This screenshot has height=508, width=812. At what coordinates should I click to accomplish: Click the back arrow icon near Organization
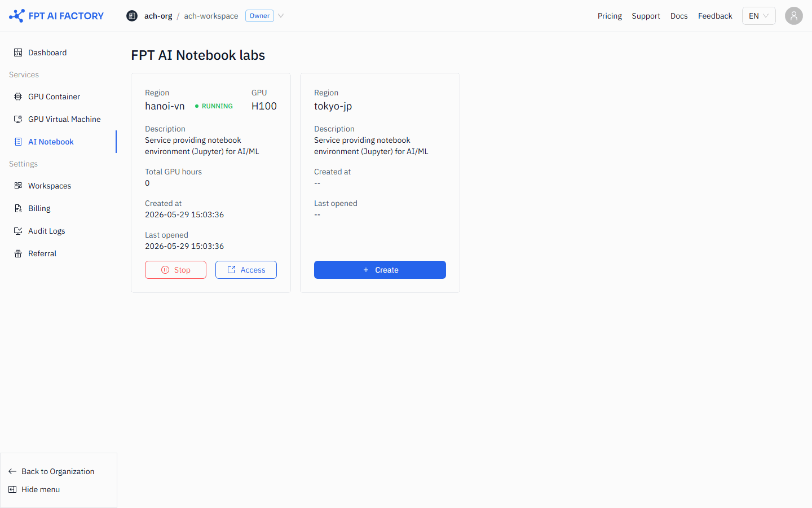pos(12,471)
